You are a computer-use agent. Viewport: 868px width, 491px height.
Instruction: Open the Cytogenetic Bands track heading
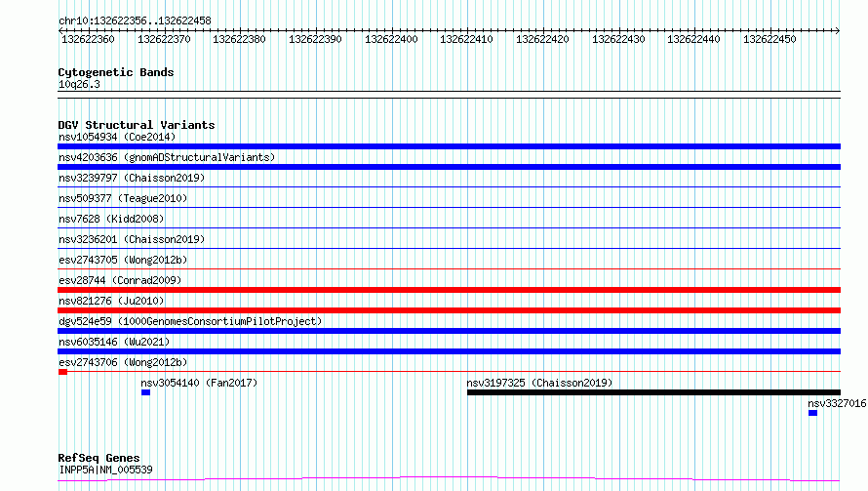(x=116, y=72)
